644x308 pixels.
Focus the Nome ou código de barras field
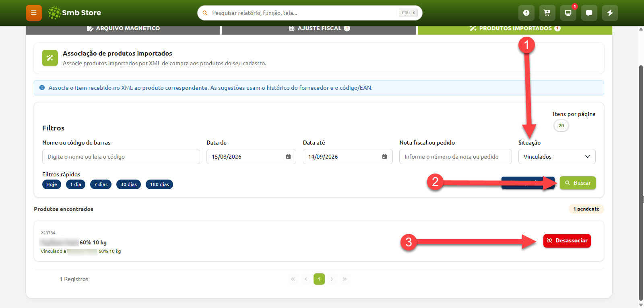[x=121, y=157]
